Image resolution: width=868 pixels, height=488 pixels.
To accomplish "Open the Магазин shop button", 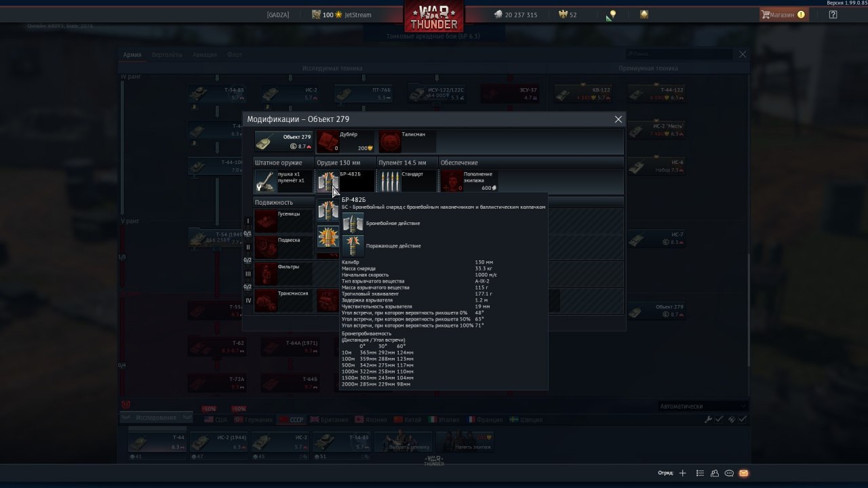I will coord(783,14).
